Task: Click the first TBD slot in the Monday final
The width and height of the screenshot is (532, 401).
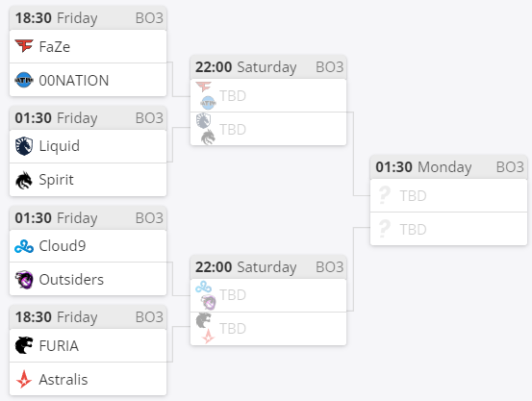Action: (x=448, y=195)
